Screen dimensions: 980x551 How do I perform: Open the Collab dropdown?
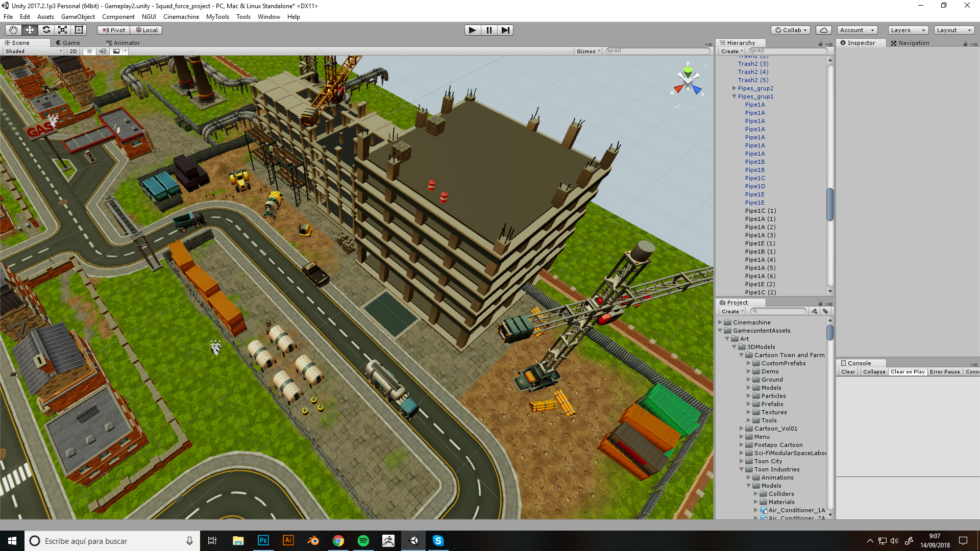[x=791, y=30]
